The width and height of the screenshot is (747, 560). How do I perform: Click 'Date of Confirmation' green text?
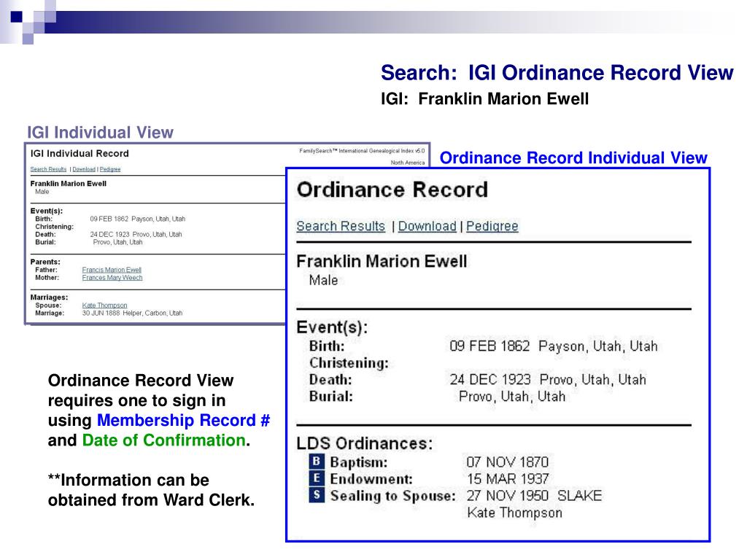(164, 440)
